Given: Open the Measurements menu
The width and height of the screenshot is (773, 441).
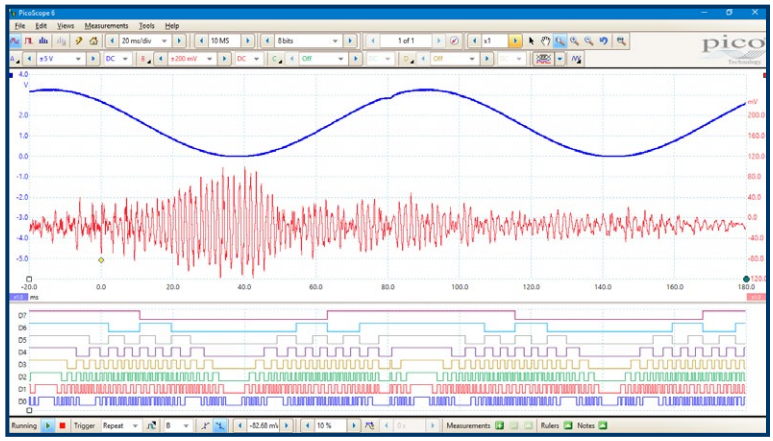Looking at the screenshot, I should [106, 26].
